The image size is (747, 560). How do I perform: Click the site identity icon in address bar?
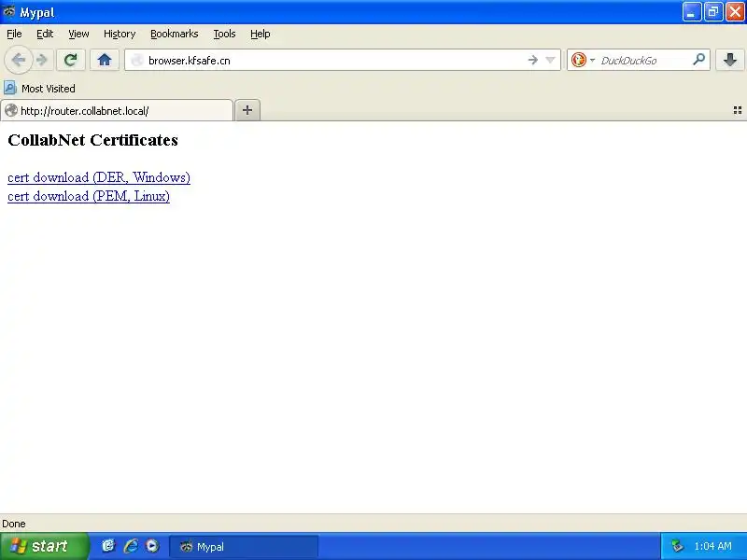point(137,60)
